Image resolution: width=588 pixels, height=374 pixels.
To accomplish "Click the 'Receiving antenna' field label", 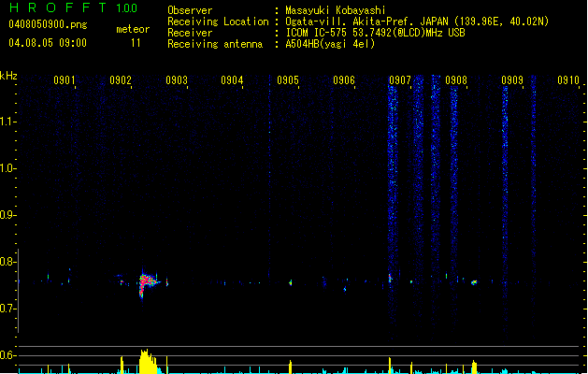I will (215, 44).
